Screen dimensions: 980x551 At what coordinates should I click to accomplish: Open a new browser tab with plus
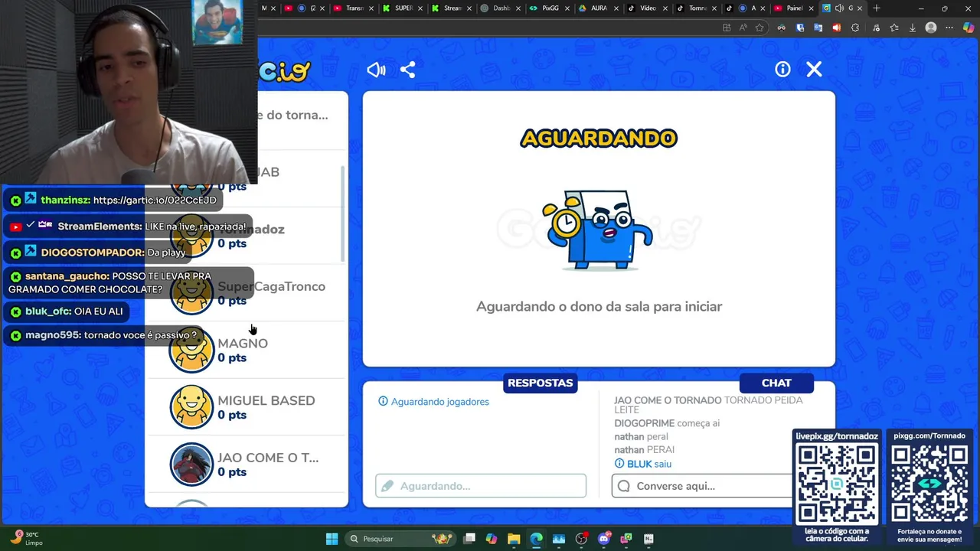pos(877,8)
